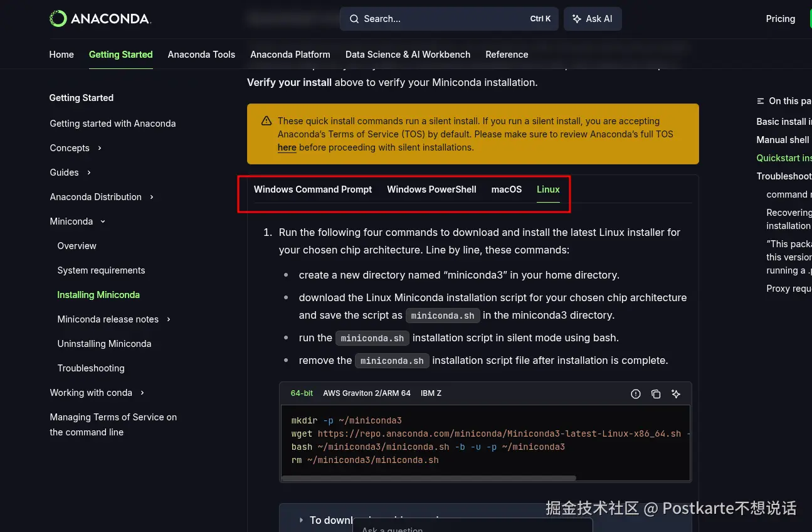Open Uninstalling Miniconda page
812x532 pixels.
(104, 344)
